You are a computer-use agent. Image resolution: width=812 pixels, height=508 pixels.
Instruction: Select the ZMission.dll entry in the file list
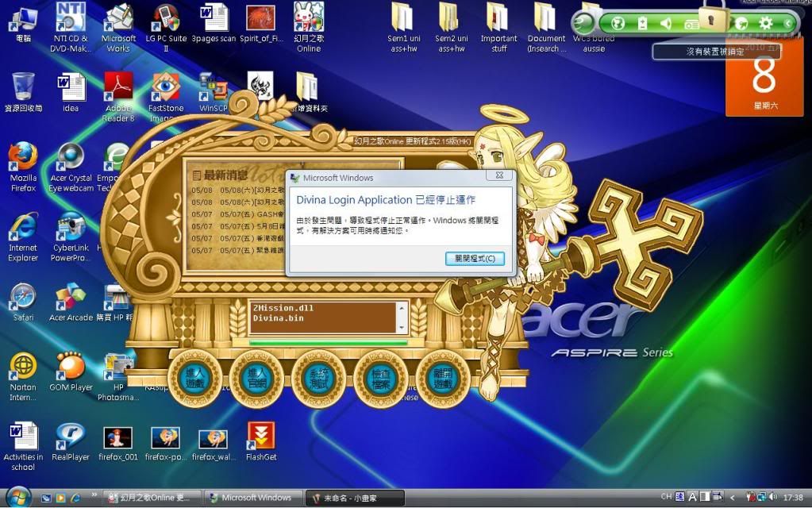283,308
